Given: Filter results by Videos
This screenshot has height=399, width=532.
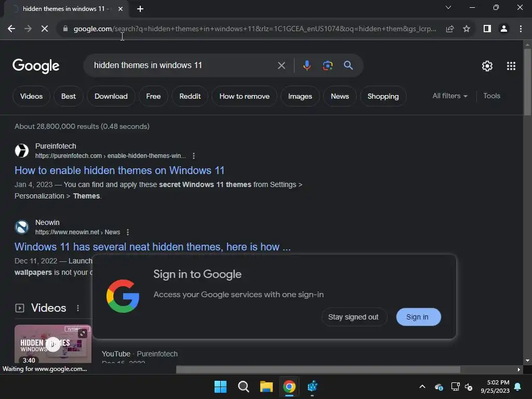Looking at the screenshot, I should pyautogui.click(x=31, y=96).
